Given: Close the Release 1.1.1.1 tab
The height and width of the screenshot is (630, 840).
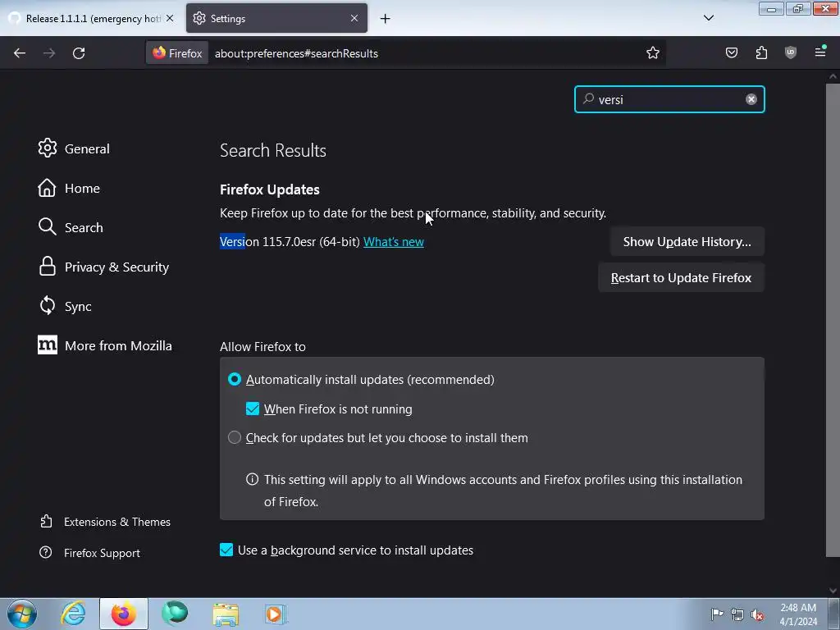Looking at the screenshot, I should [170, 18].
